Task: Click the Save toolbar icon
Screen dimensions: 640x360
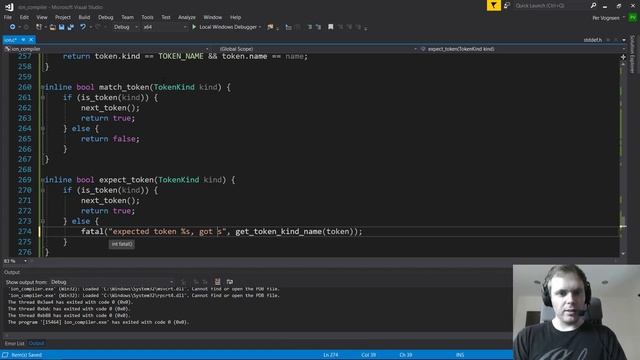Action: tap(62, 27)
